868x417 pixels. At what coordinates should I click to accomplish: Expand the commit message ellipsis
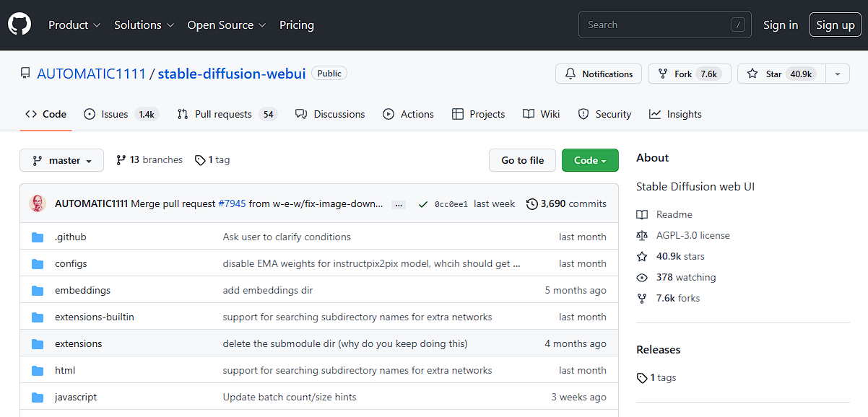point(398,204)
